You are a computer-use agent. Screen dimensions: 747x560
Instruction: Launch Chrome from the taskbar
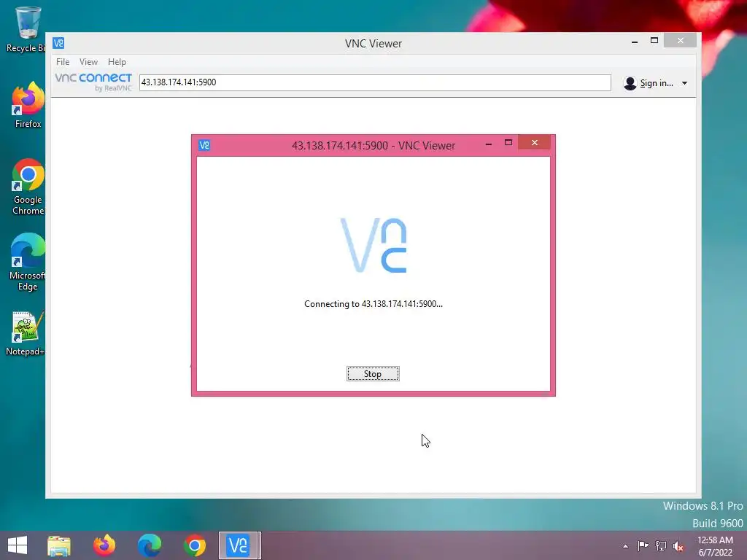(x=194, y=545)
